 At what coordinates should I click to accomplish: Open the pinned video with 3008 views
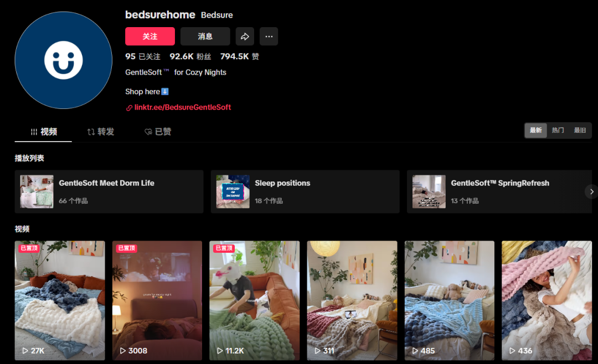(x=157, y=300)
